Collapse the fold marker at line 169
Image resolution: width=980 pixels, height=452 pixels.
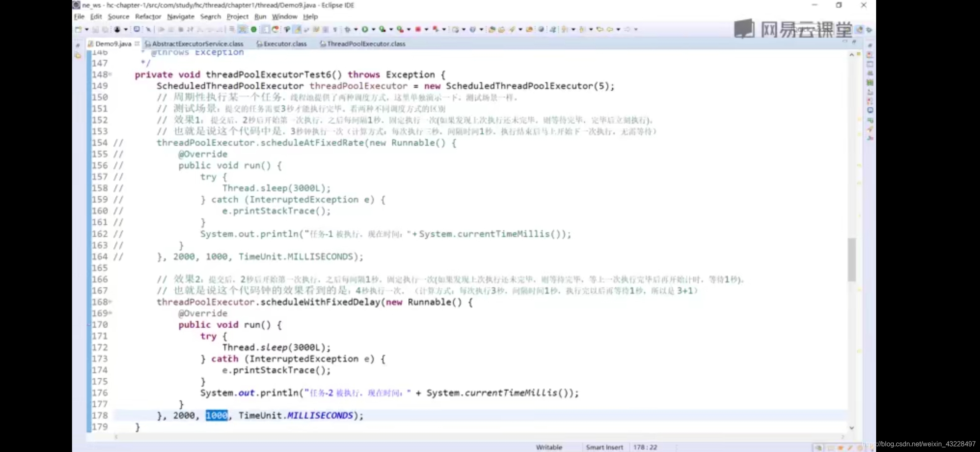[111, 313]
